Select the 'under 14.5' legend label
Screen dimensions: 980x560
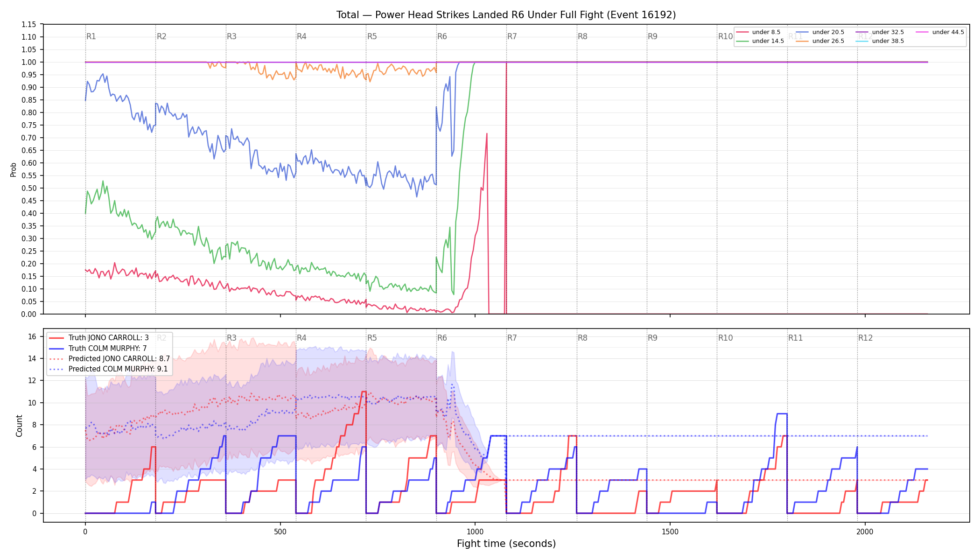click(x=768, y=41)
